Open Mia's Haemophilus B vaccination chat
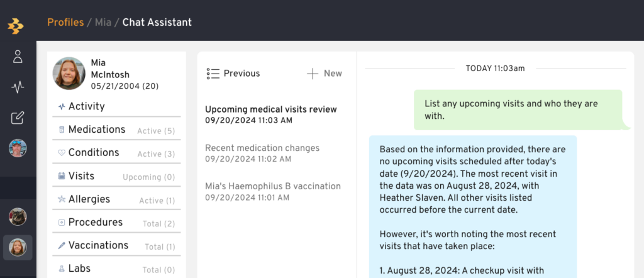The width and height of the screenshot is (644, 278). [273, 192]
